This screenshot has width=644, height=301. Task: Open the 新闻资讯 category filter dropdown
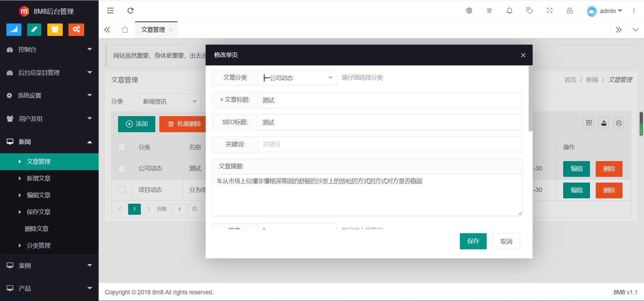point(170,101)
